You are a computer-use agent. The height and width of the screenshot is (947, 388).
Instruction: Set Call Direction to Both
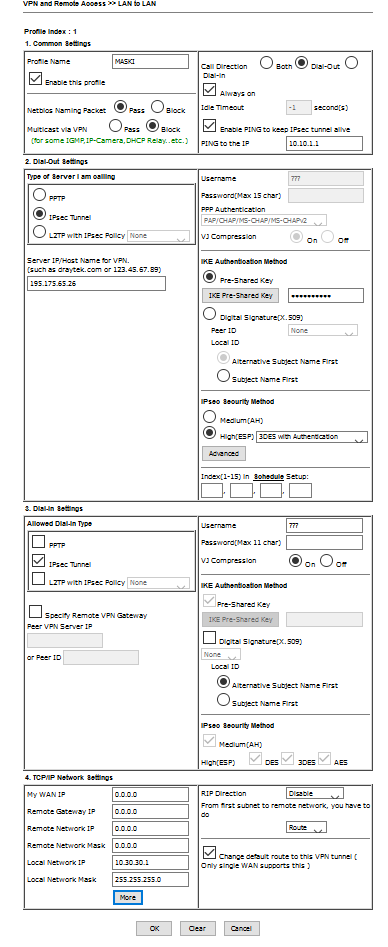[x=266, y=63]
